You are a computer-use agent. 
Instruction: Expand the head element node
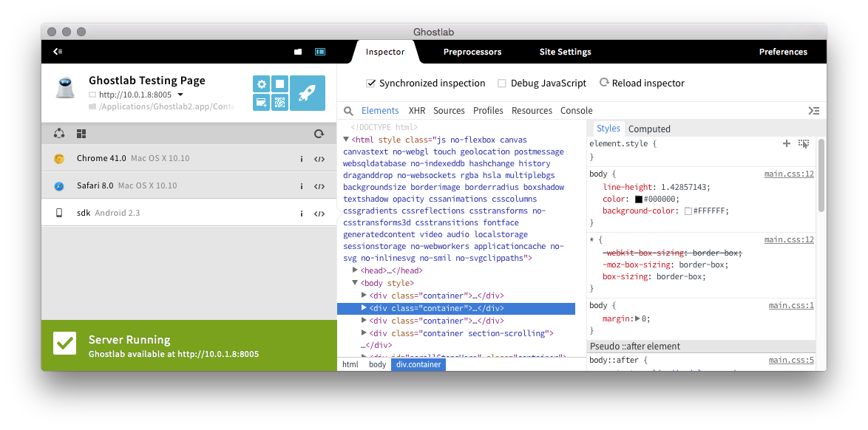tap(356, 270)
